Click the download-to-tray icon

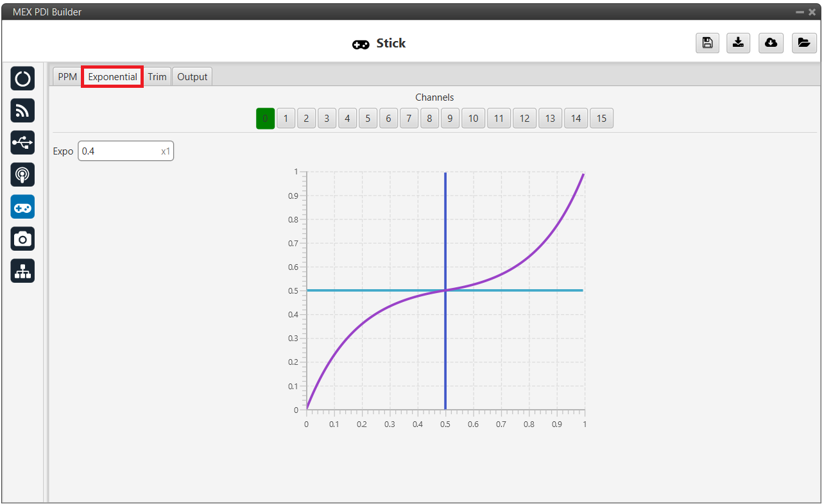(x=739, y=43)
